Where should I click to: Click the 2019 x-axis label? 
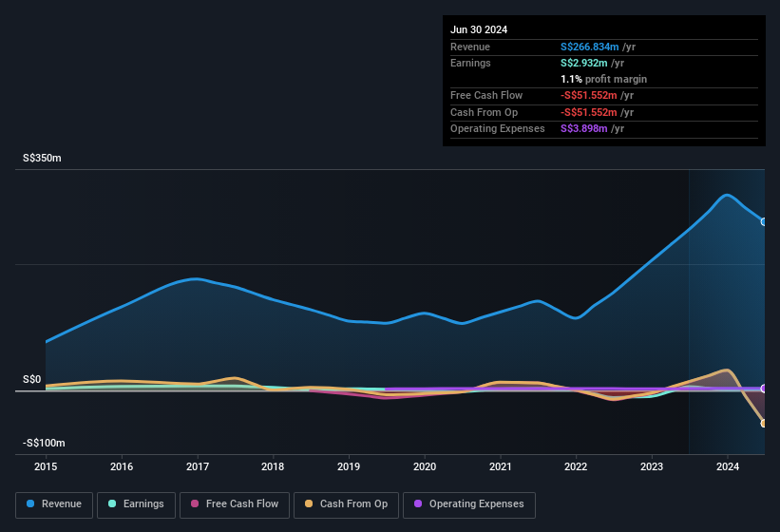pyautogui.click(x=349, y=466)
